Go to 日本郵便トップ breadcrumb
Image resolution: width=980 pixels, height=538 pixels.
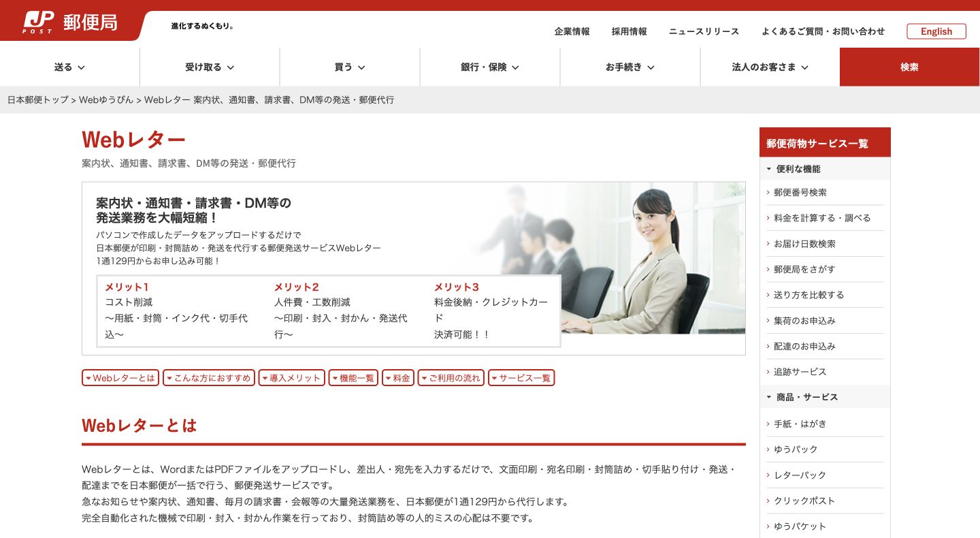click(x=38, y=100)
